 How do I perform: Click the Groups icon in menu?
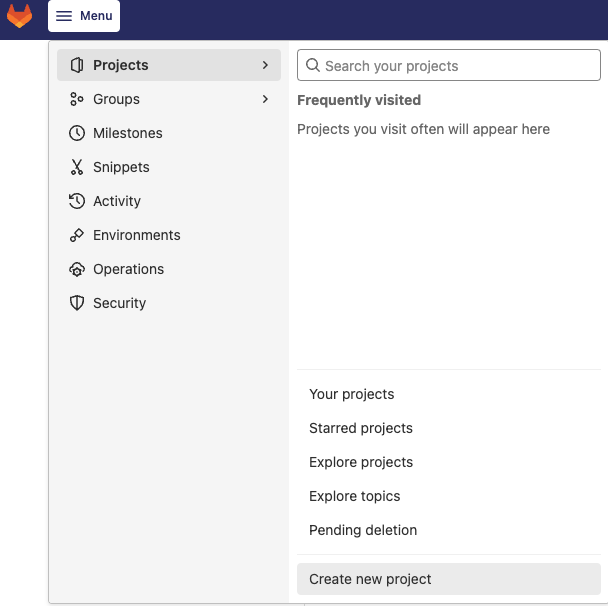[77, 99]
